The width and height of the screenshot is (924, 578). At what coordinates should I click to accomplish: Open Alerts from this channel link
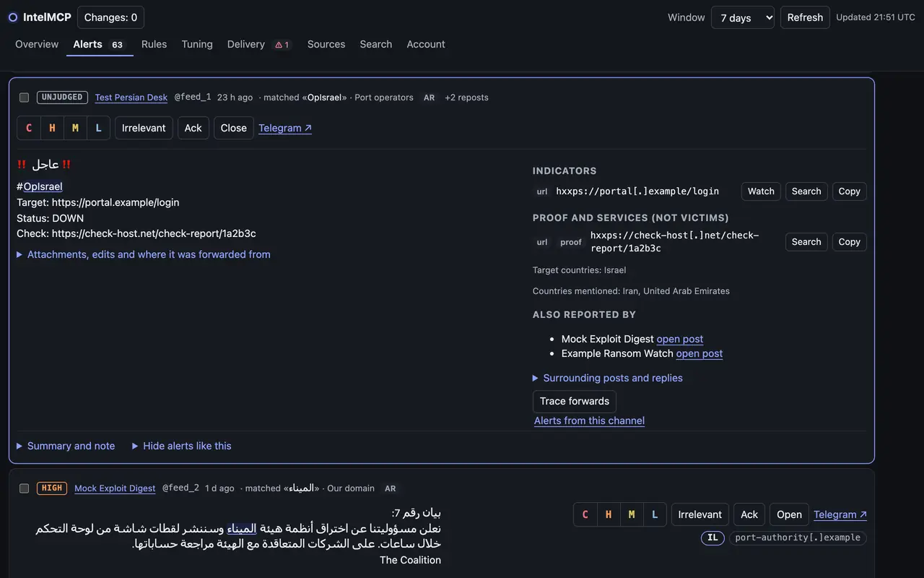589,420
